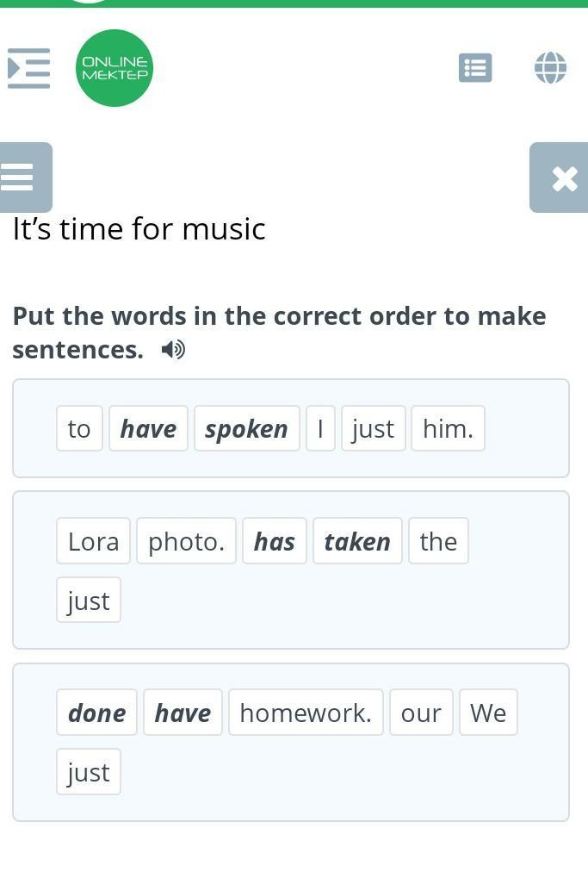Open the list view icon
The height and width of the screenshot is (878, 588).
[x=475, y=68]
